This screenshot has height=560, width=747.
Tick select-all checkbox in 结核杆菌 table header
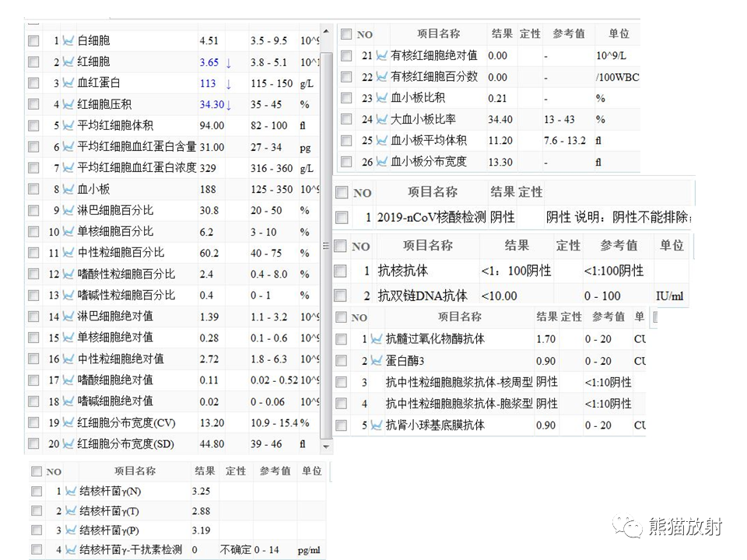tap(37, 471)
